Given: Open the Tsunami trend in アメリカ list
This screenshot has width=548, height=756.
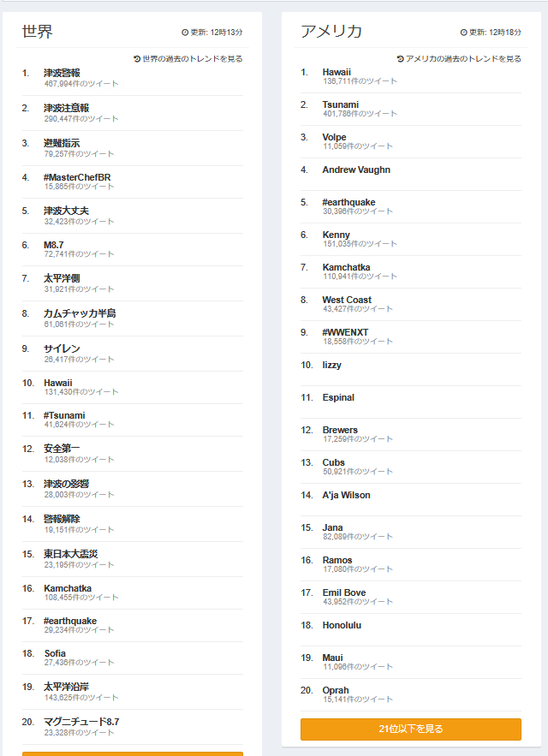Looking at the screenshot, I should click(341, 104).
